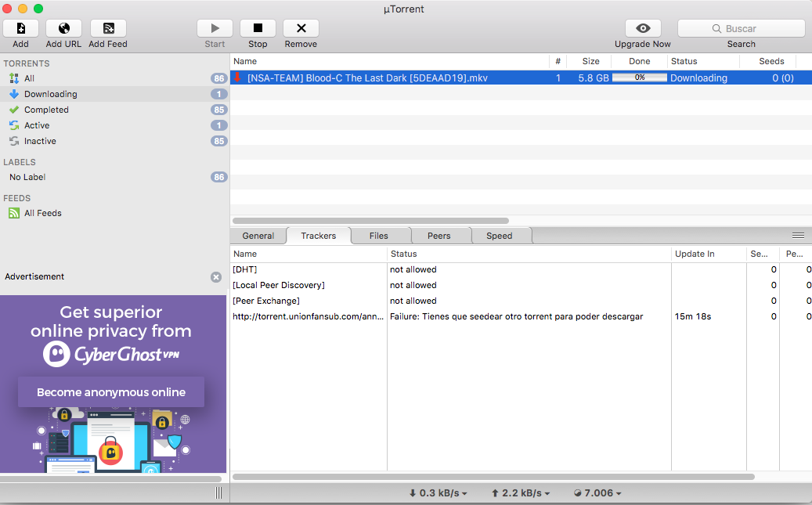Image resolution: width=812 pixels, height=505 pixels.
Task: Click the tracker pane horizontal scrollbar
Action: (x=493, y=477)
